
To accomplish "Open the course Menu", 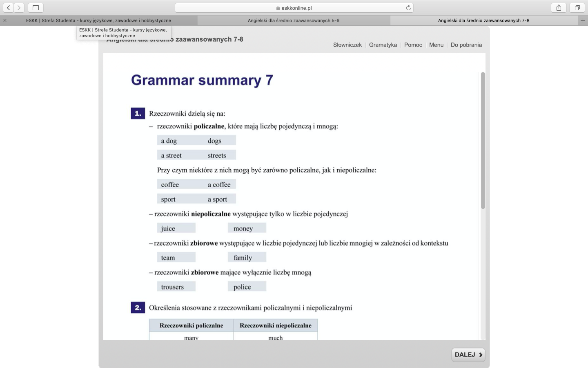I will point(436,45).
